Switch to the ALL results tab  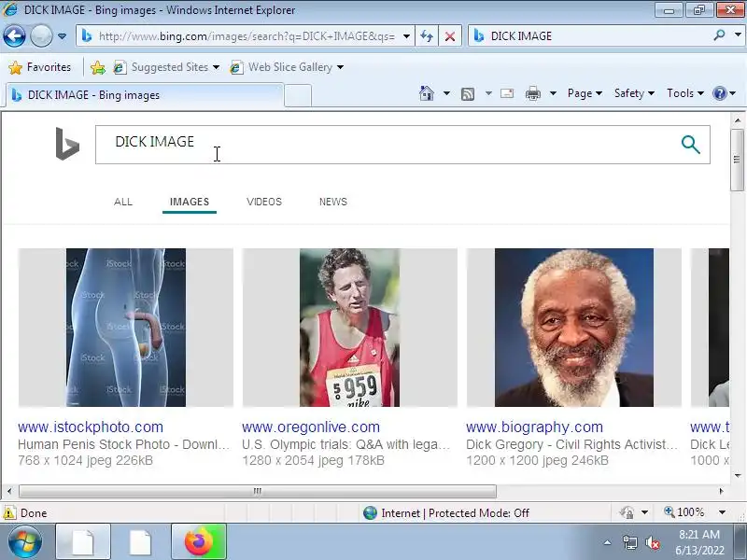(123, 202)
